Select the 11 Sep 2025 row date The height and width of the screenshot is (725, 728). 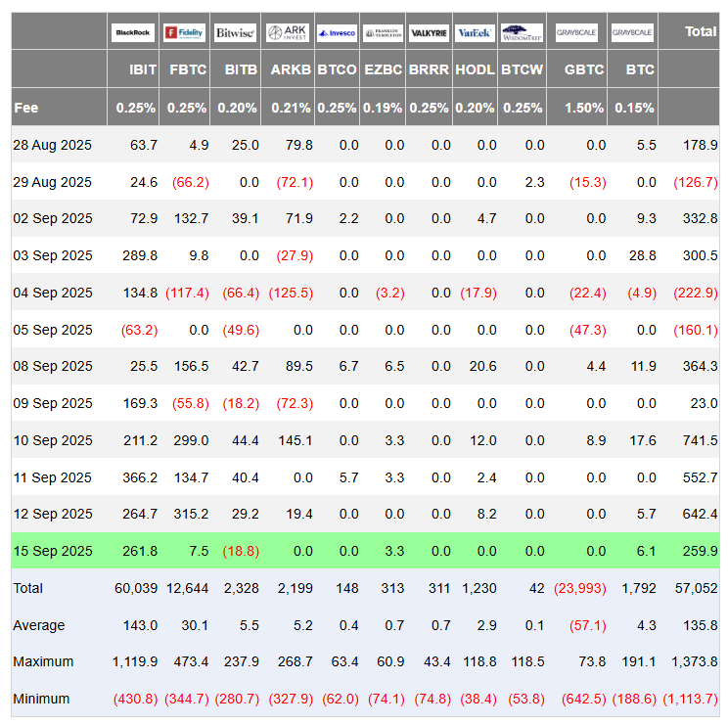[53, 477]
